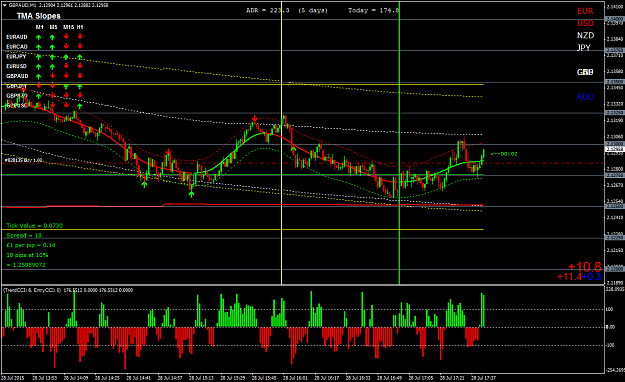
Task: Select the M1 column header
Action: click(x=39, y=27)
